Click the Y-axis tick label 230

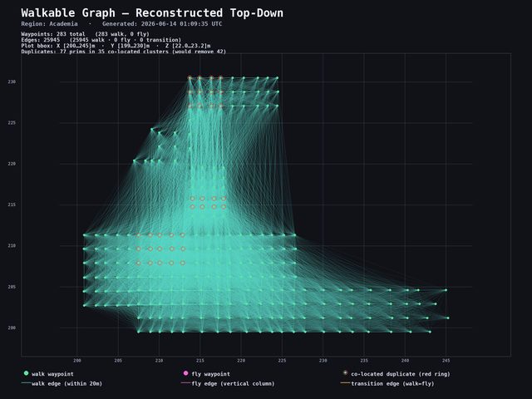coord(12,81)
